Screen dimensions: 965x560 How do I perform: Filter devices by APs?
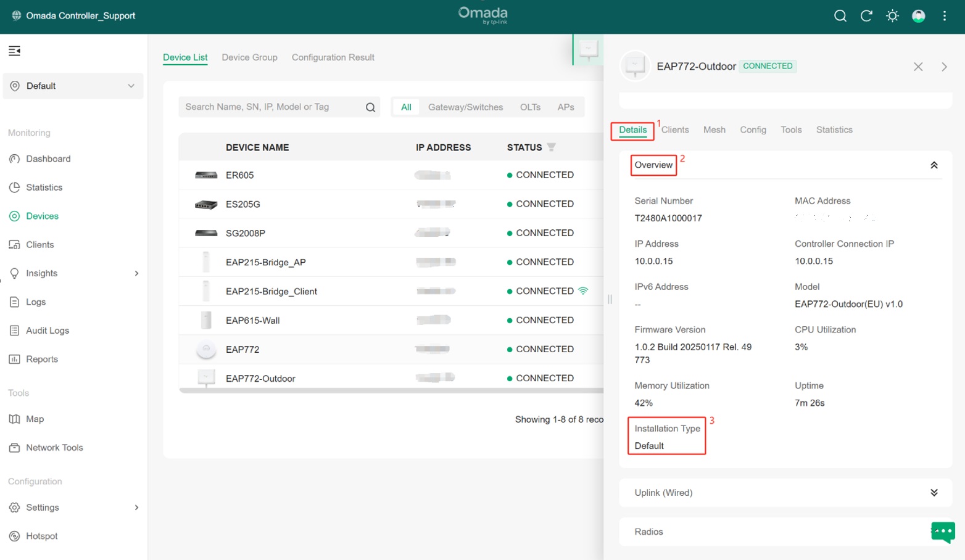coord(566,107)
